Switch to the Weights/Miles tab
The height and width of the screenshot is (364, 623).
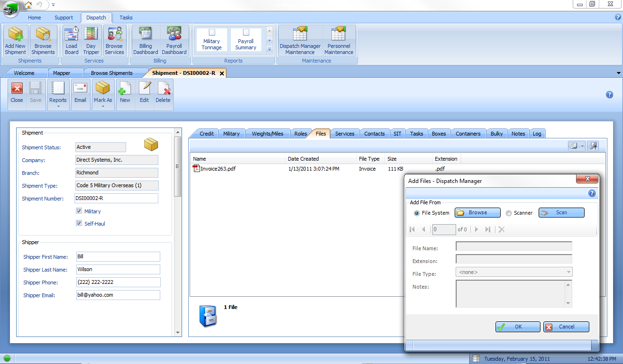[x=267, y=134]
